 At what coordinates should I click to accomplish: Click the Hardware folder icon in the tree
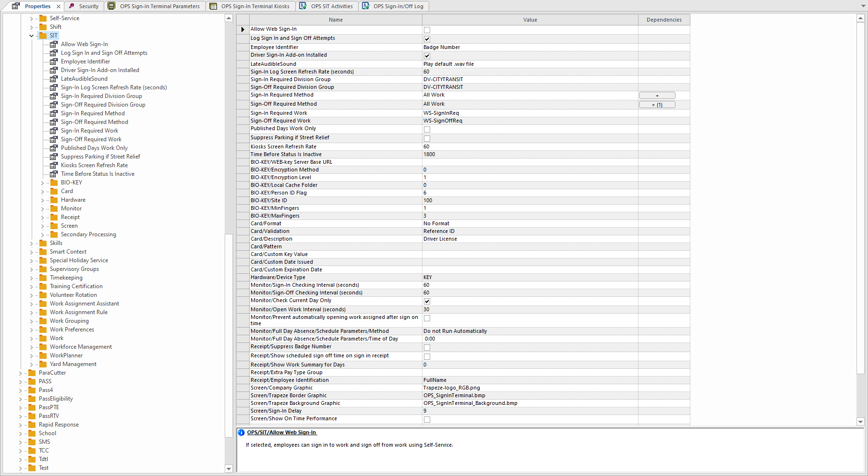point(54,200)
